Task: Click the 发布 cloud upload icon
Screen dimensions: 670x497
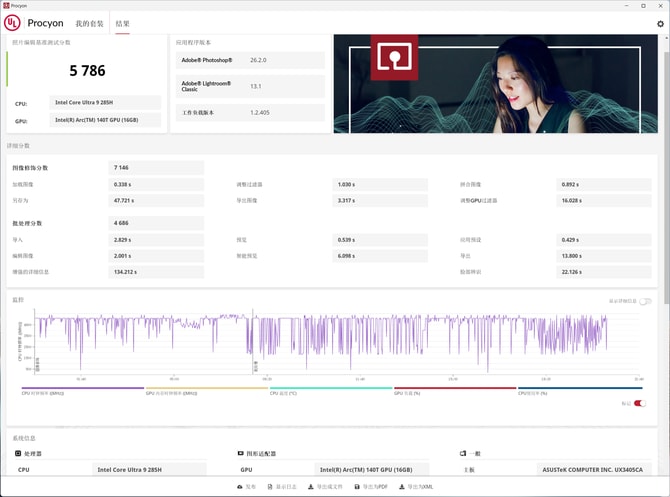Action: pos(239,486)
